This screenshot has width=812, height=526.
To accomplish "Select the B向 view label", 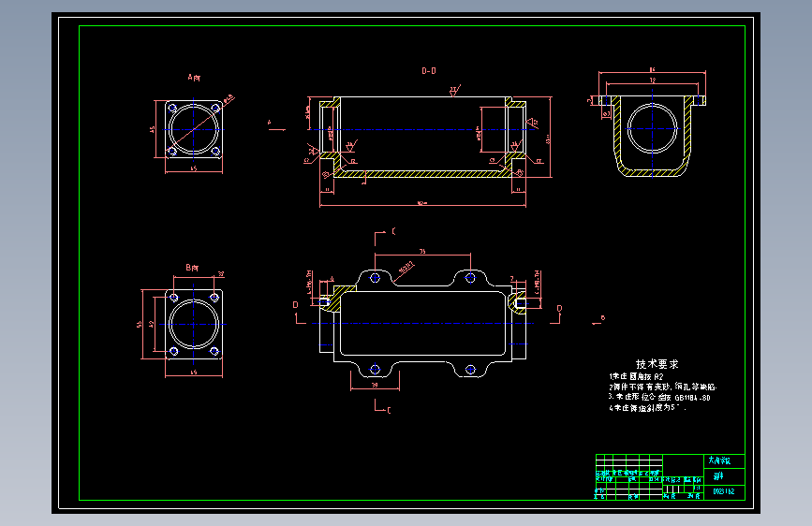I will tap(192, 268).
